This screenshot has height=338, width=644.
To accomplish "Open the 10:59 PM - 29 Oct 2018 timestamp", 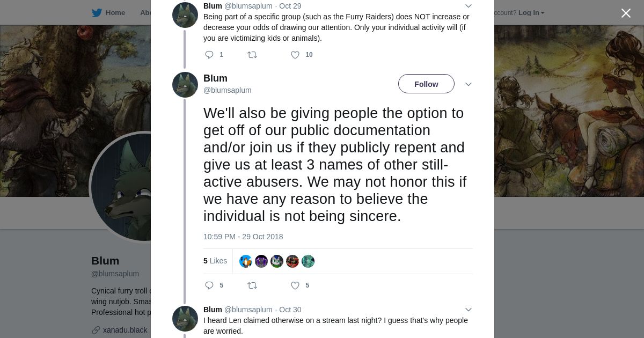I will (x=243, y=237).
